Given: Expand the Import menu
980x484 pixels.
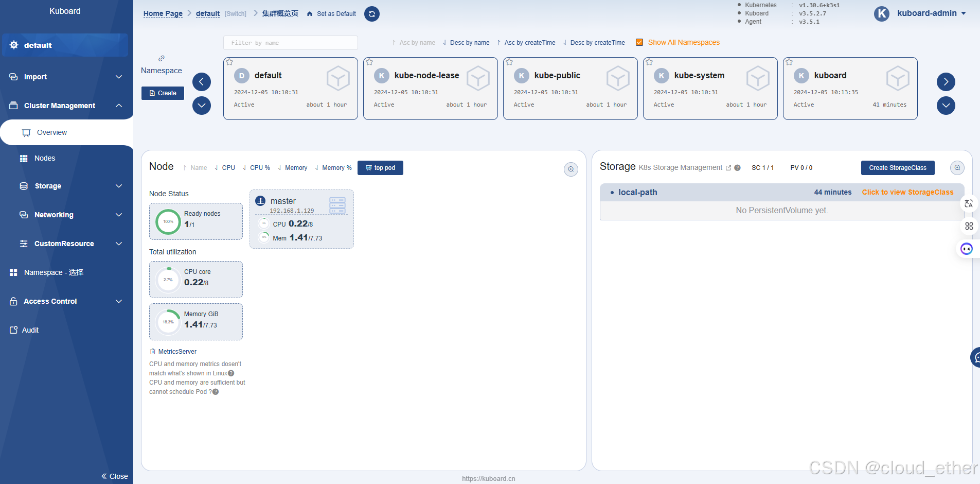Looking at the screenshot, I should click(x=66, y=77).
